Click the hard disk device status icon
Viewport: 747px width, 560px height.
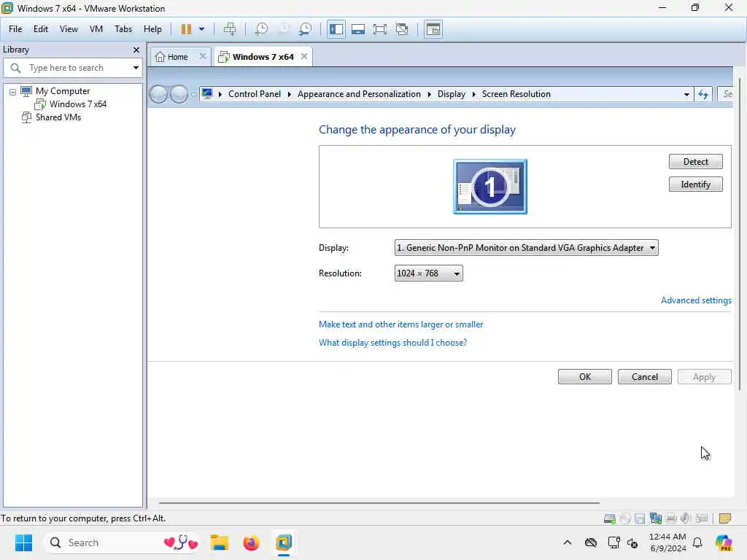pyautogui.click(x=609, y=518)
